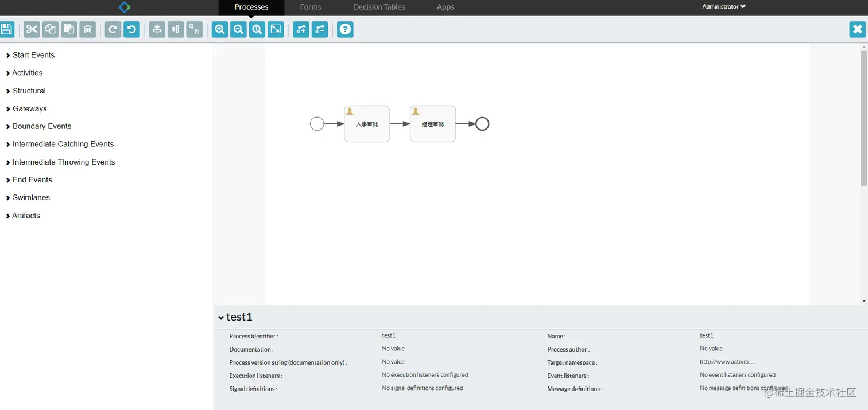Reset zoom to actual size icon

tap(257, 29)
